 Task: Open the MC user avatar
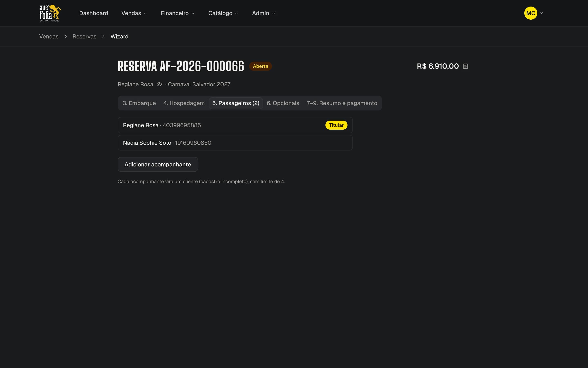(x=531, y=13)
